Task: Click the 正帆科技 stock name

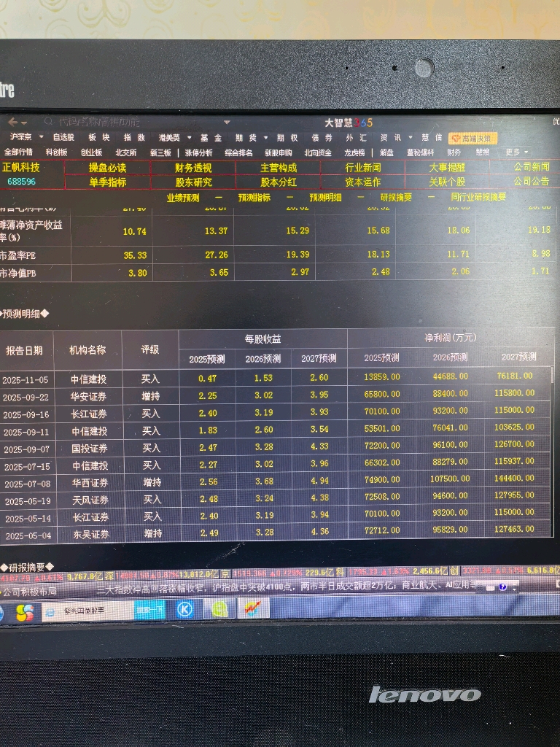Action: click(x=21, y=167)
